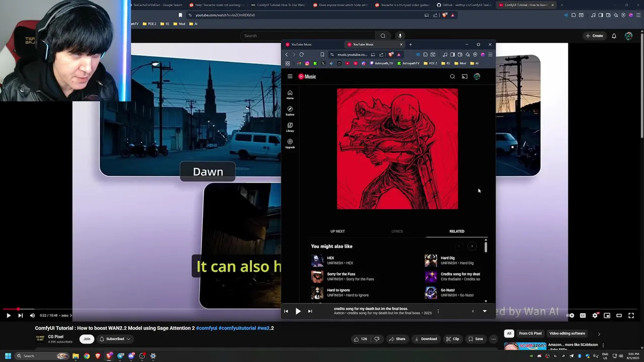Viewport: 644px width, 362px height.
Task: Share the ComfyUI tutorial video
Action: tap(396, 339)
